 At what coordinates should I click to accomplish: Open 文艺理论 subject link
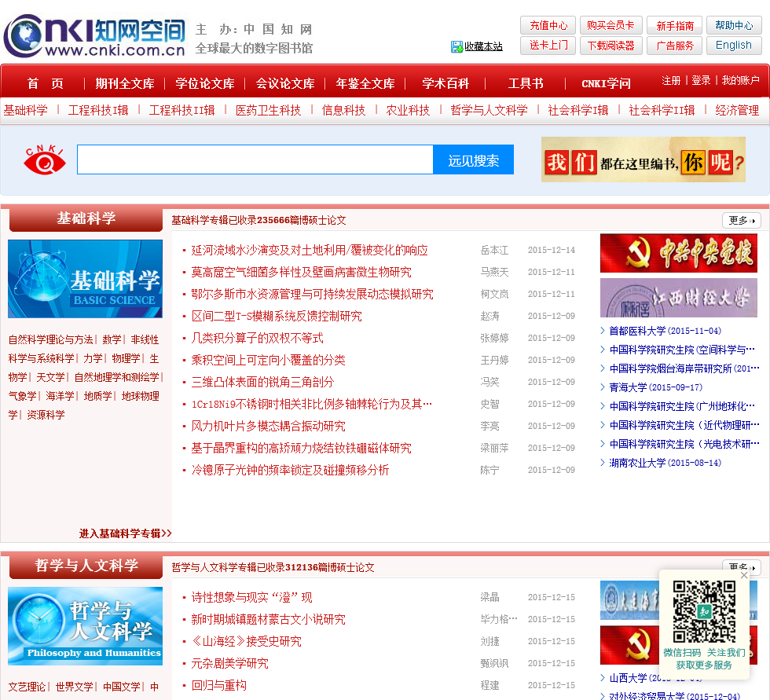point(27,687)
